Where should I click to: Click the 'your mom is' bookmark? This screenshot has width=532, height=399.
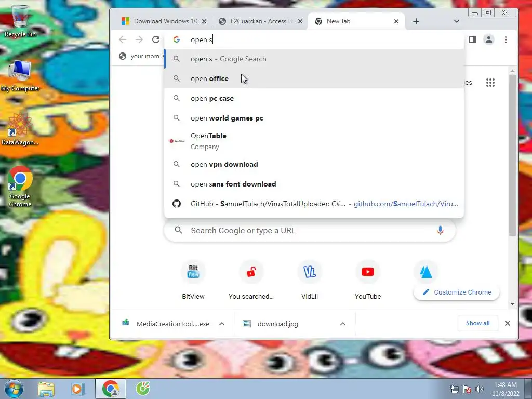tap(142, 56)
